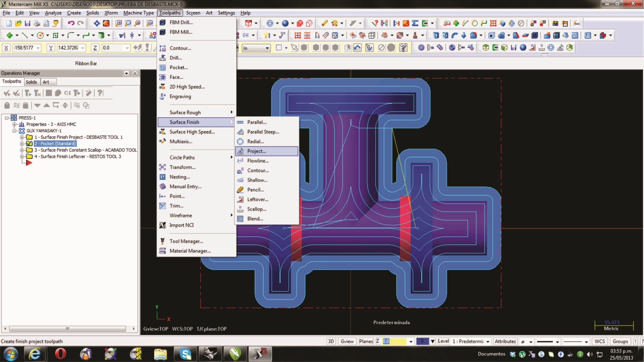Click the Groups button
Screen dimensions: 644x362
(x=620, y=341)
